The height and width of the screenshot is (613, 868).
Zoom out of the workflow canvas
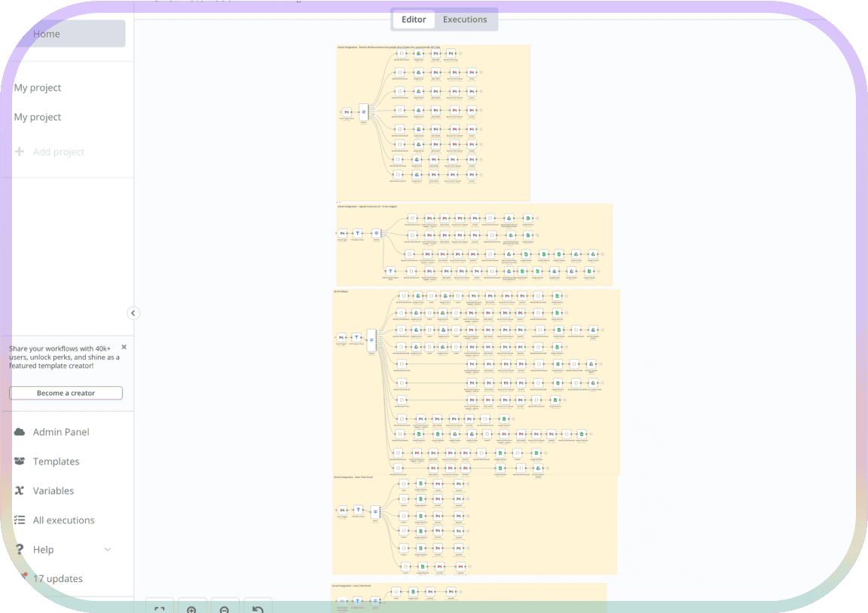(225, 608)
